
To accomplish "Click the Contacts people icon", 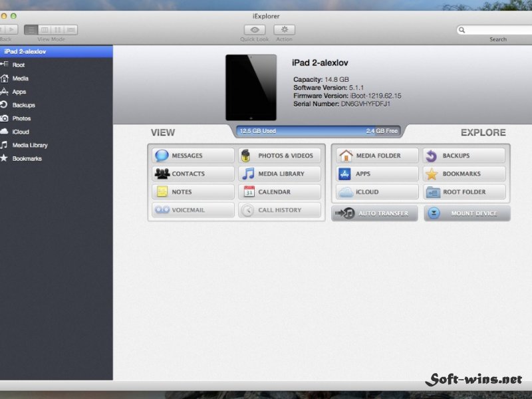I will (162, 174).
